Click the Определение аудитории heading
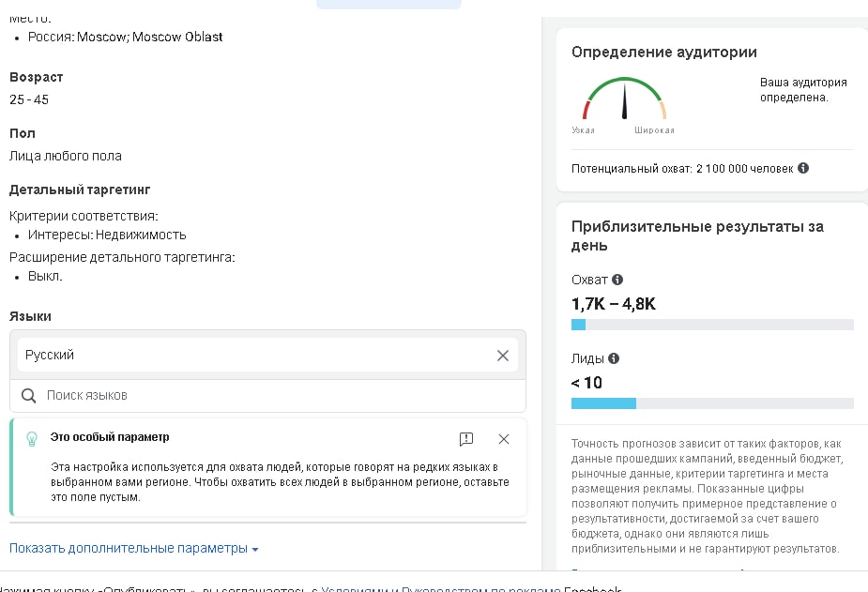The width and height of the screenshot is (868, 592). 663,52
